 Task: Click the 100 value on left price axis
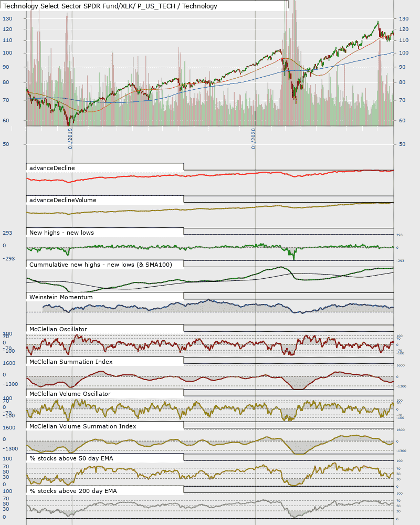tap(7, 53)
